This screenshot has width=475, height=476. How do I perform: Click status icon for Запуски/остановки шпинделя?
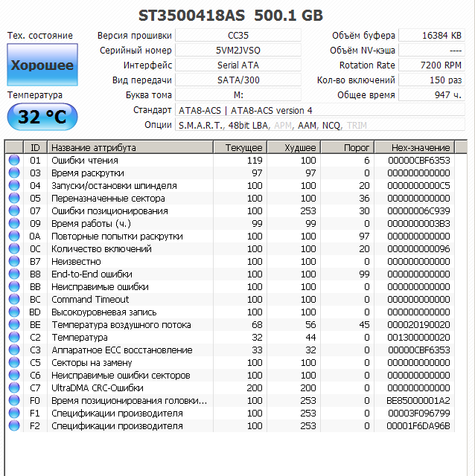[14, 185]
